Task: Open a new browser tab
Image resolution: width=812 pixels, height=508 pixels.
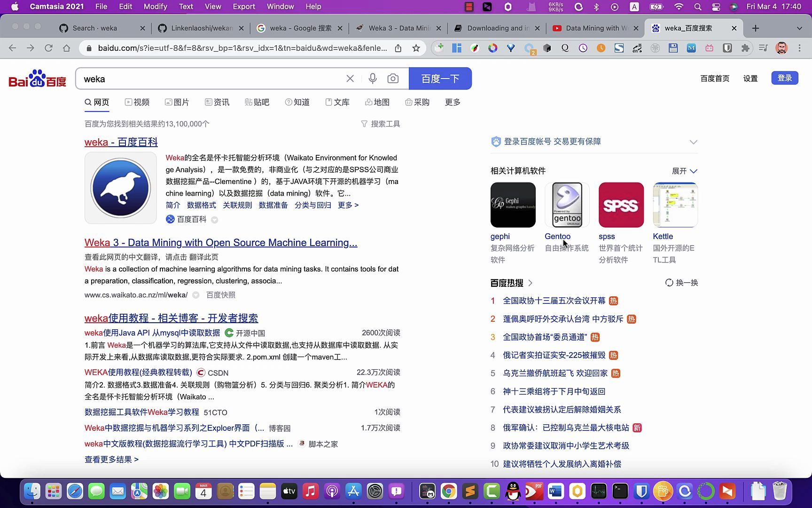Action: click(x=756, y=28)
